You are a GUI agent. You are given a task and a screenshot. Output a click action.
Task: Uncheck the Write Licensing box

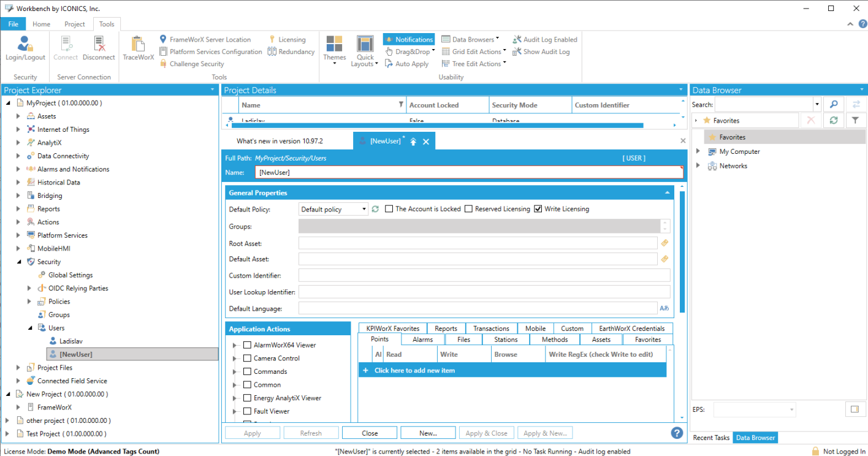coord(538,209)
